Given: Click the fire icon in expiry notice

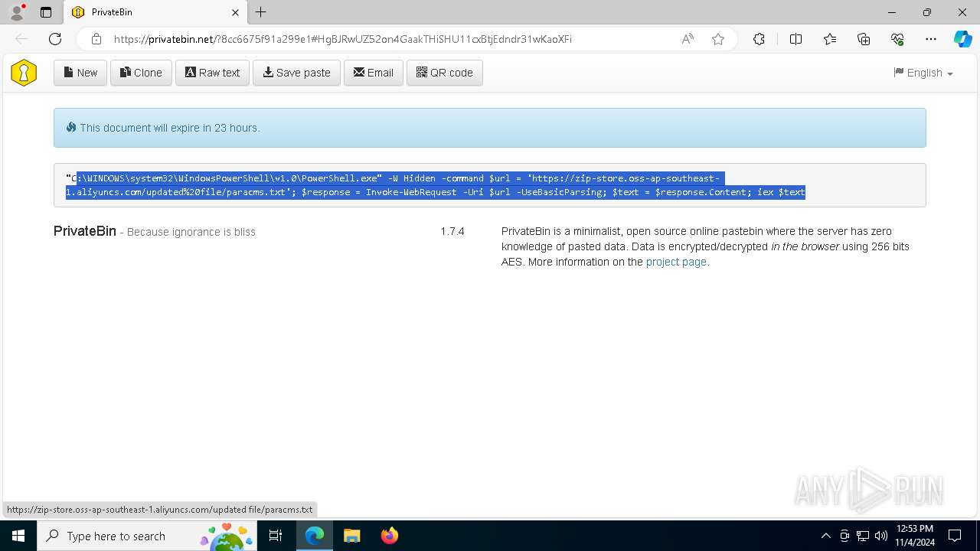Looking at the screenshot, I should 71,127.
